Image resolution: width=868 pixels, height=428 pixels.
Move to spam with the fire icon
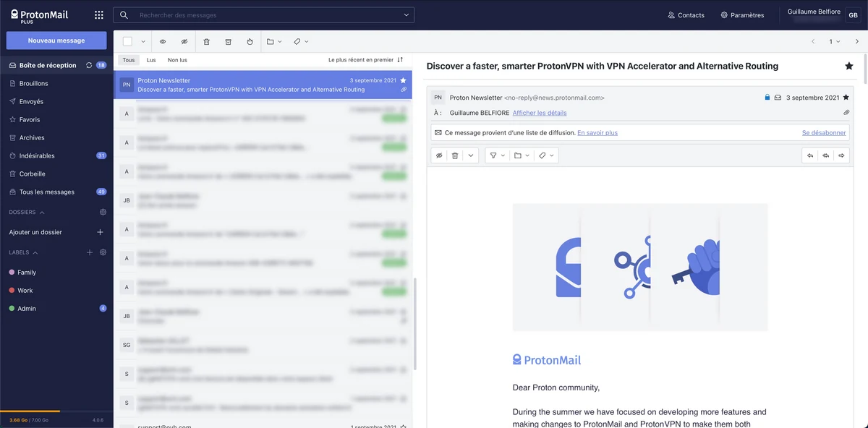tap(250, 42)
